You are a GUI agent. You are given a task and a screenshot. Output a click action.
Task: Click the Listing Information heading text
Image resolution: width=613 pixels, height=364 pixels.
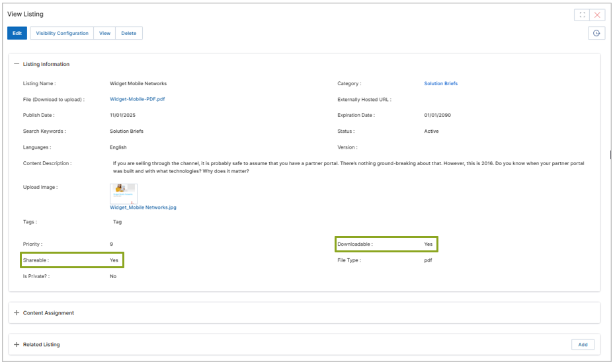(46, 64)
